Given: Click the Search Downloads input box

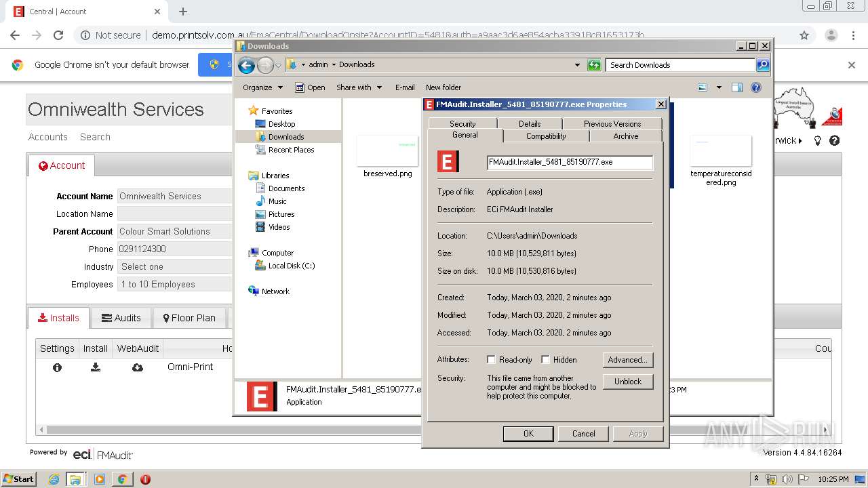Looking at the screenshot, I should tap(680, 65).
